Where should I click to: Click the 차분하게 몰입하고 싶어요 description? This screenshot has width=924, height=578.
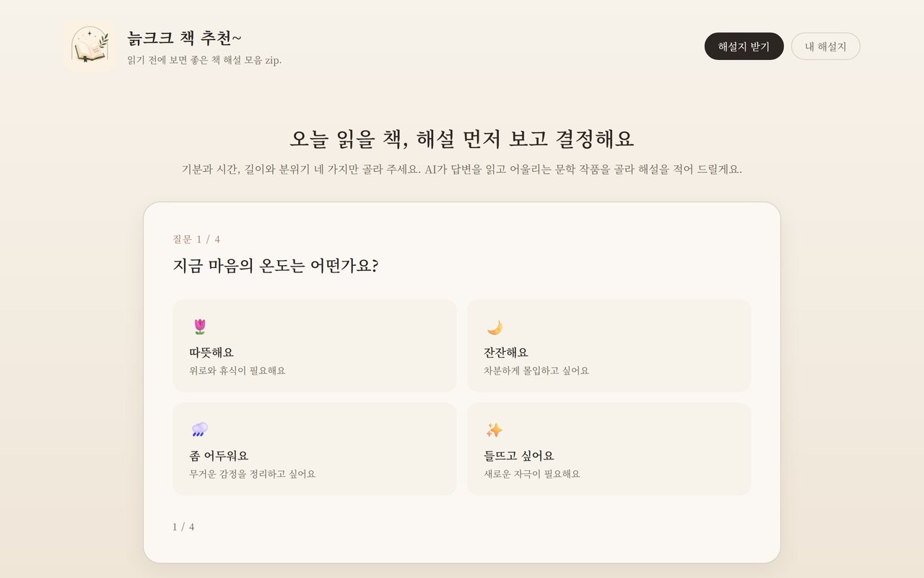tap(536, 371)
